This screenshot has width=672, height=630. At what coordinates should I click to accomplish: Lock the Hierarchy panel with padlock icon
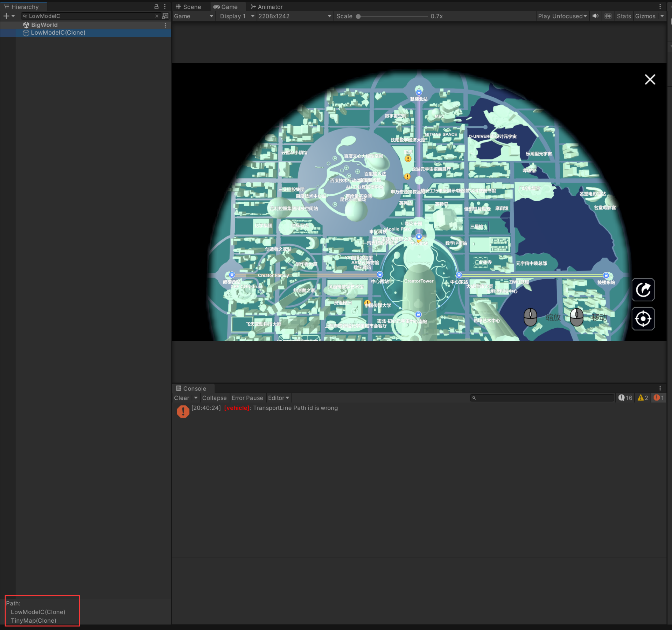coord(156,6)
